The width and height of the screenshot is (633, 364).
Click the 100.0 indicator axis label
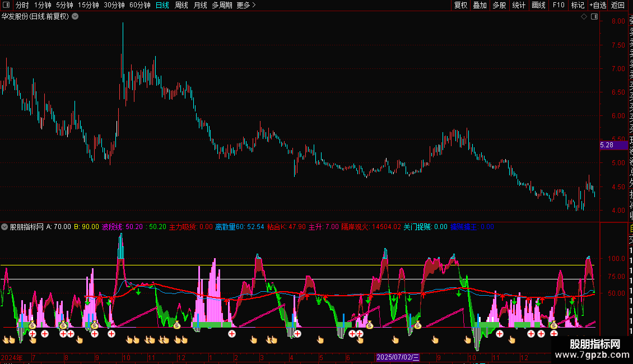pyautogui.click(x=616, y=259)
